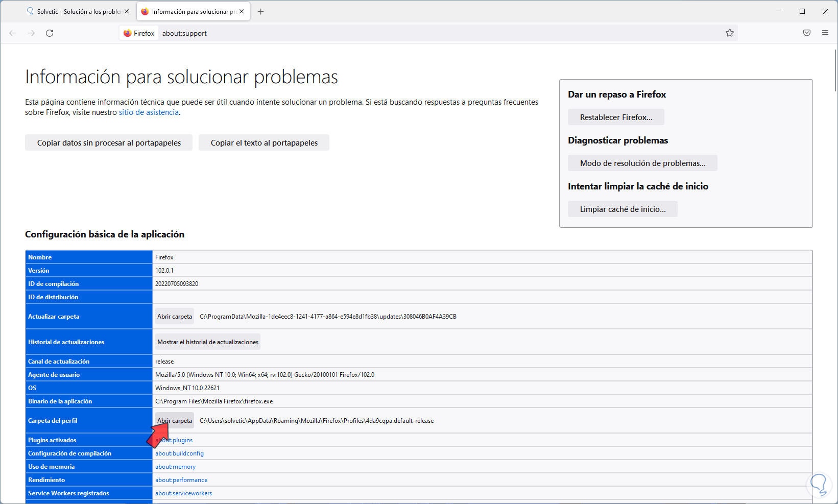Open a new tab with the plus button

[261, 12]
